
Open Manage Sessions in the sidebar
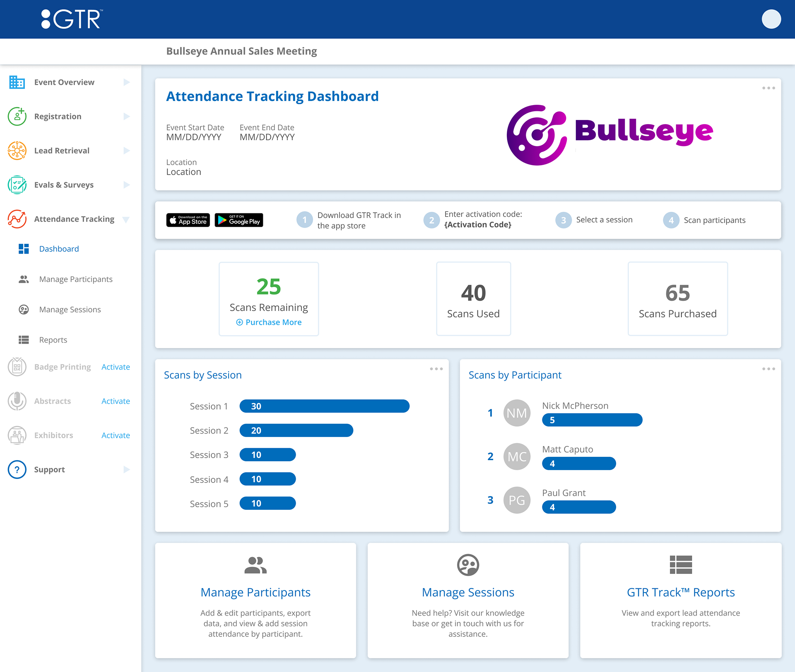tap(70, 310)
